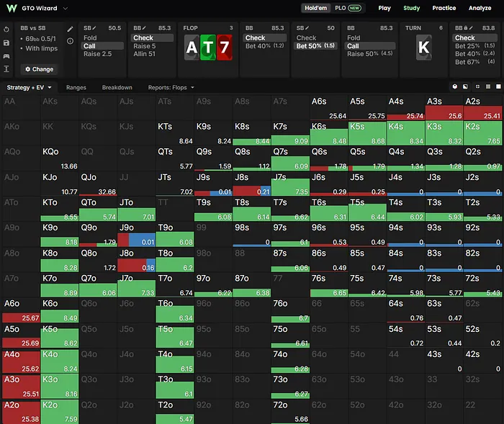Screen dimensions: 504x424
Task: Switch game type to PLO
Action: (348, 8)
